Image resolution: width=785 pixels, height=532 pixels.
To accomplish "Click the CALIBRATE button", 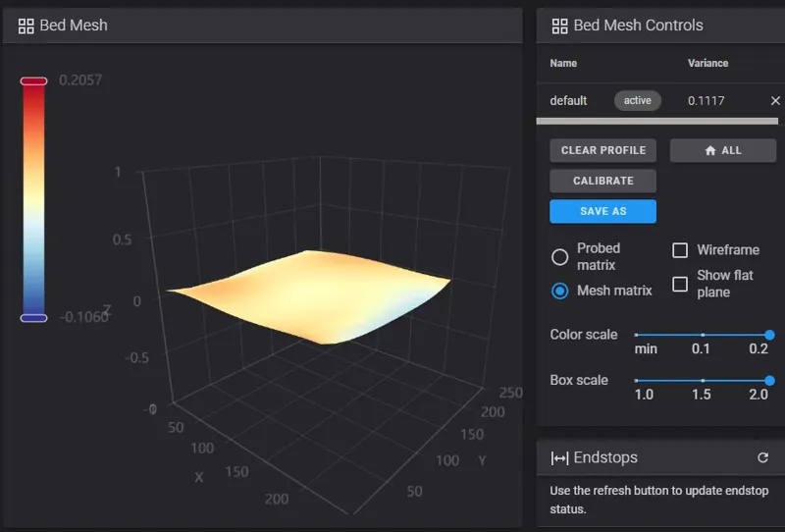I will tap(602, 181).
